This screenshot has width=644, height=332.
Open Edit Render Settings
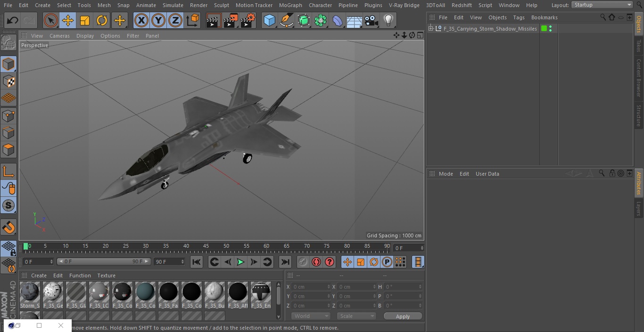248,20
